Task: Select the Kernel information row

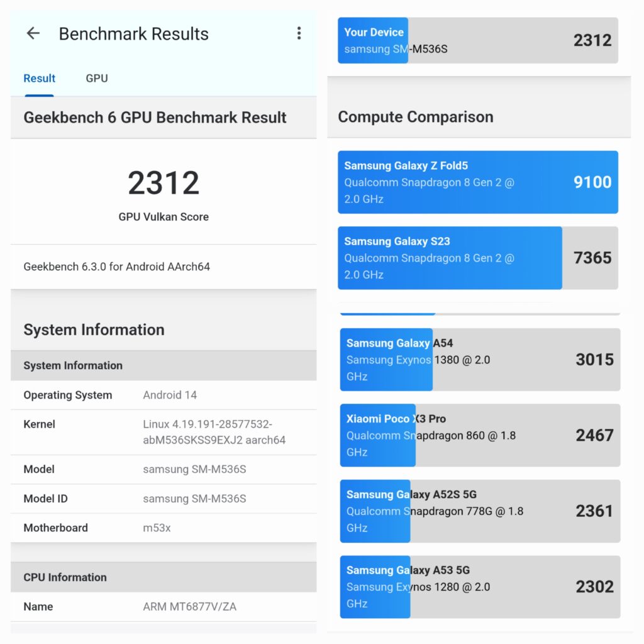Action: [164, 432]
